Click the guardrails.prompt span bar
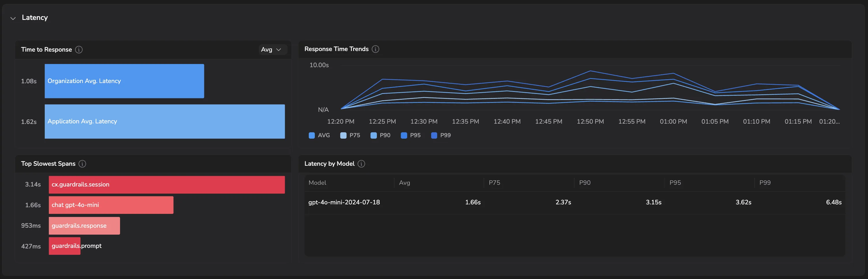 coord(65,246)
